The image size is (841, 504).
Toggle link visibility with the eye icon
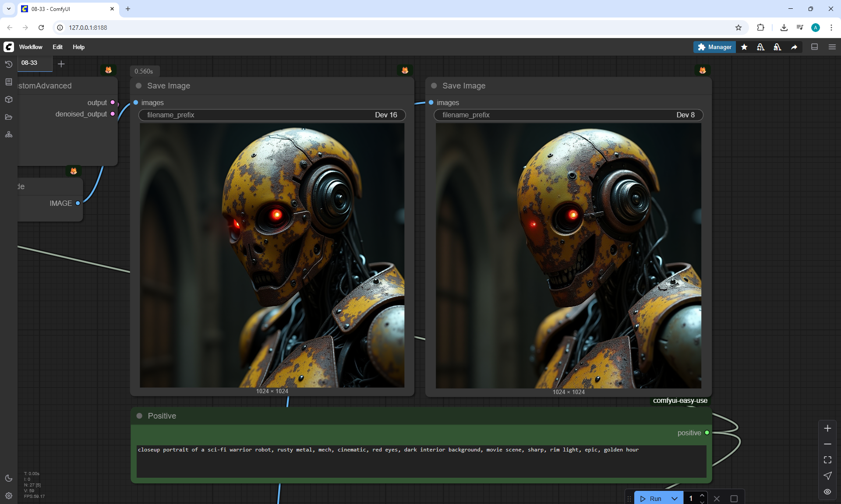[827, 492]
